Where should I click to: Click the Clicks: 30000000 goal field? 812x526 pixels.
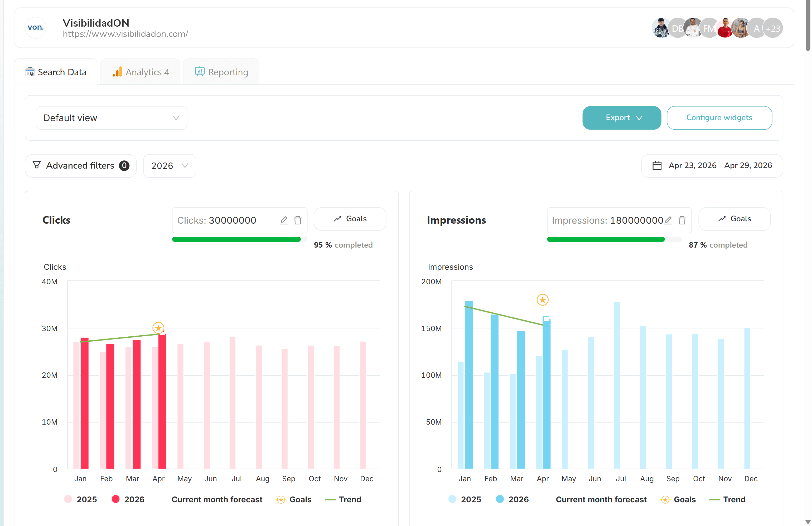tap(239, 220)
